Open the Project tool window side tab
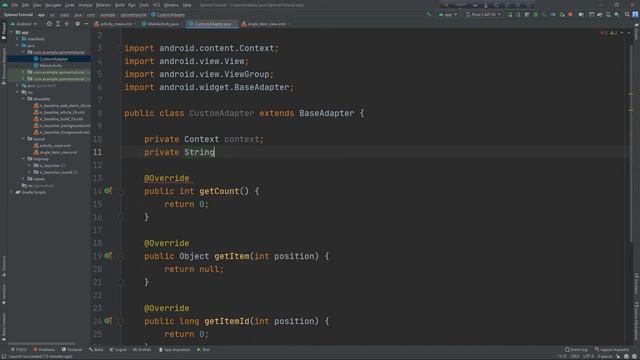Viewport: 640px width, 360px height. tap(4, 31)
